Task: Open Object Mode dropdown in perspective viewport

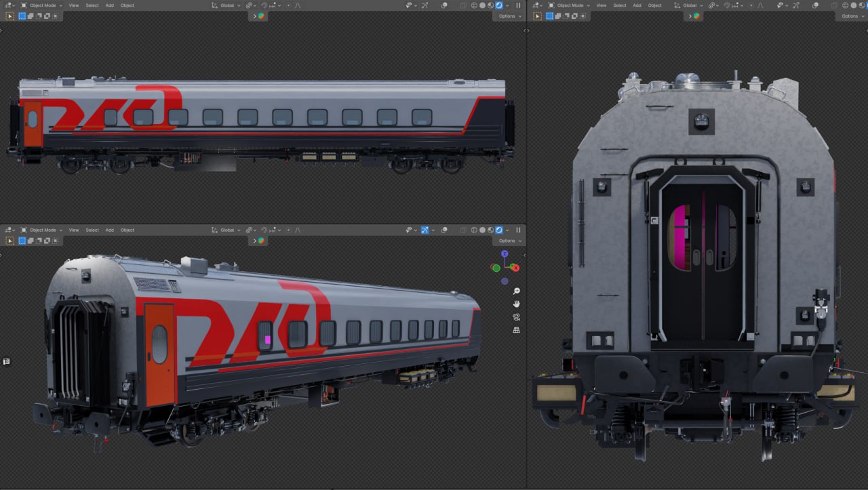Action: click(43, 230)
